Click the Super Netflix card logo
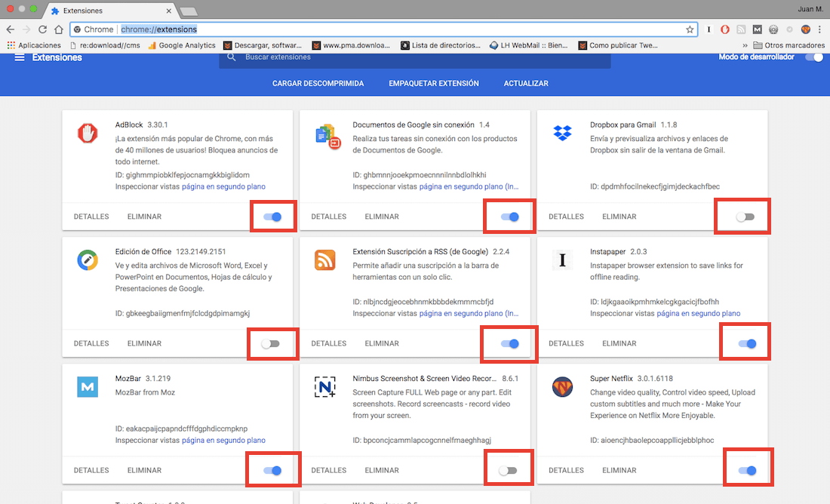The width and height of the screenshot is (830, 504). 562,387
